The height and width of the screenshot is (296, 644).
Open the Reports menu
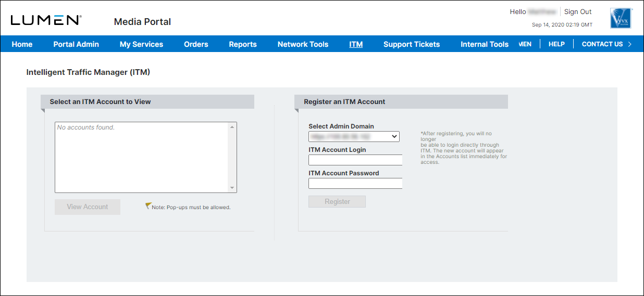(243, 44)
